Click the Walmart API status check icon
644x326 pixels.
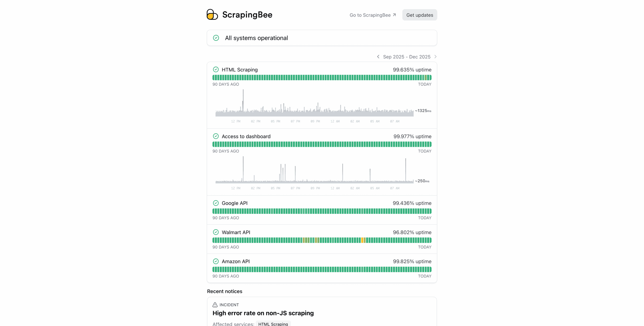216,232
